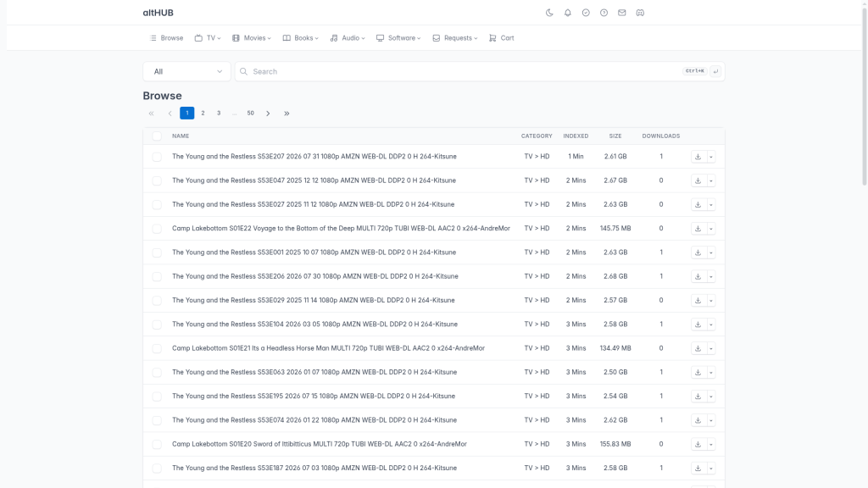Download S53E001 Young and the Restless release

click(698, 252)
